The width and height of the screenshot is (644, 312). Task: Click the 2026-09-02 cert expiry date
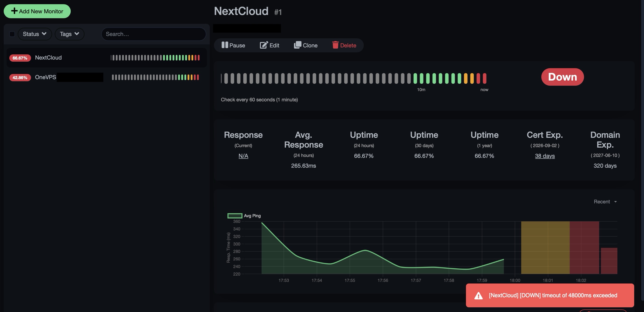tap(545, 146)
